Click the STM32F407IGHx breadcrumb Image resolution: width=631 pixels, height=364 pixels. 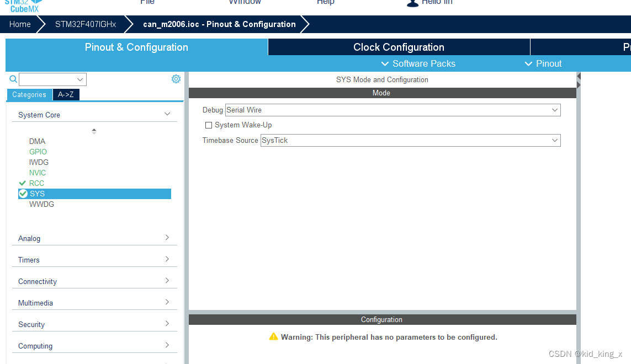[86, 24]
